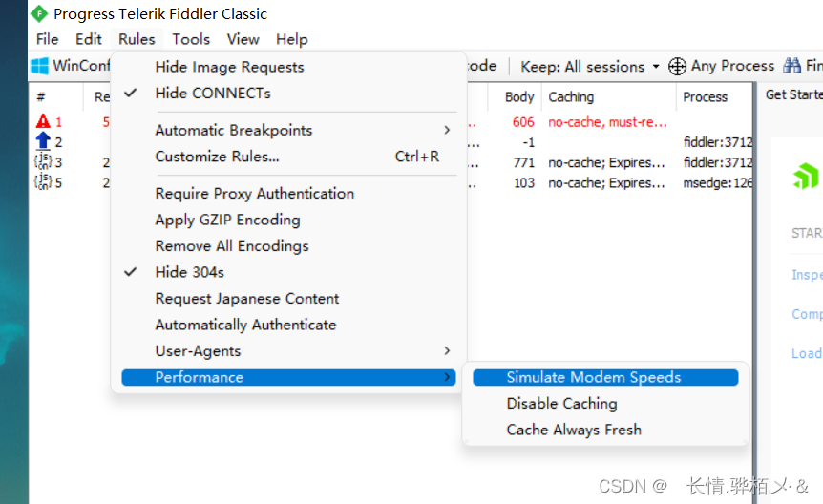This screenshot has height=504, width=823.
Task: Click the Any Process crosshair icon
Action: (x=677, y=67)
